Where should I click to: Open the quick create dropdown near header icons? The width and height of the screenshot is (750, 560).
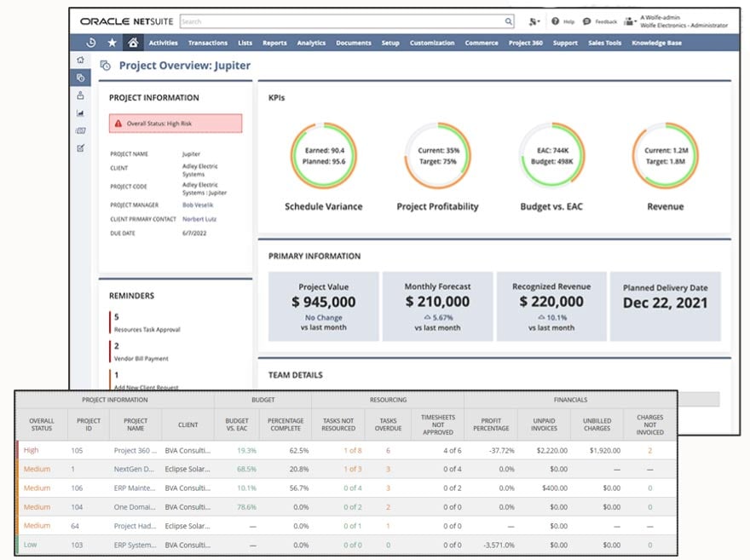[532, 21]
